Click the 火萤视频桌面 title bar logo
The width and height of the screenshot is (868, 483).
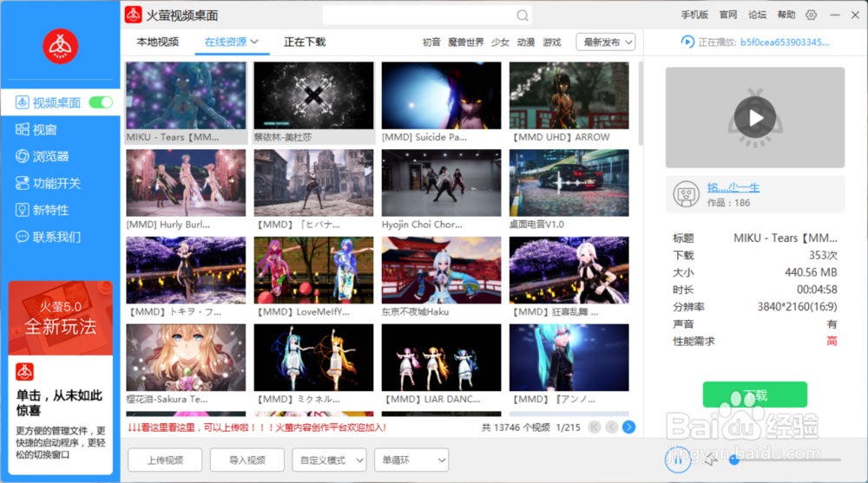pos(133,15)
